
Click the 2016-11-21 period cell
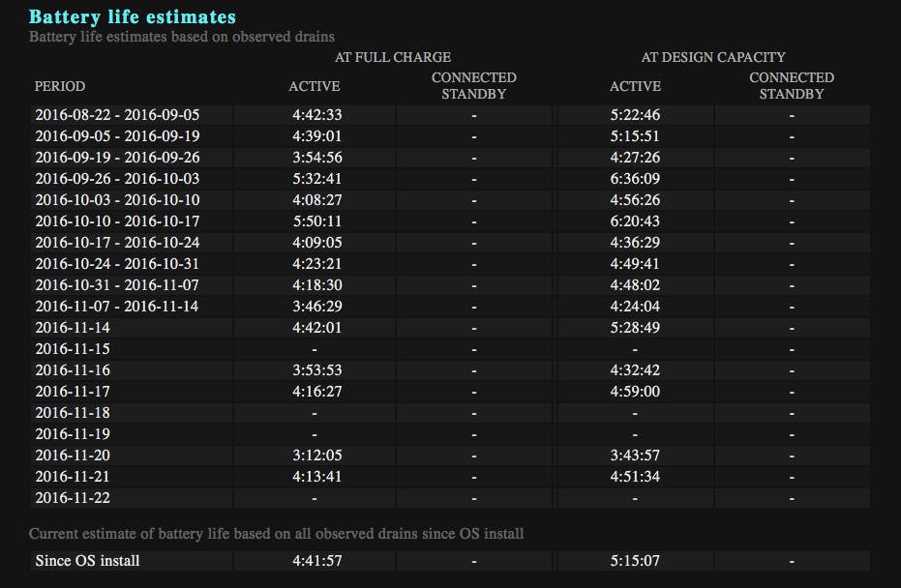click(73, 477)
